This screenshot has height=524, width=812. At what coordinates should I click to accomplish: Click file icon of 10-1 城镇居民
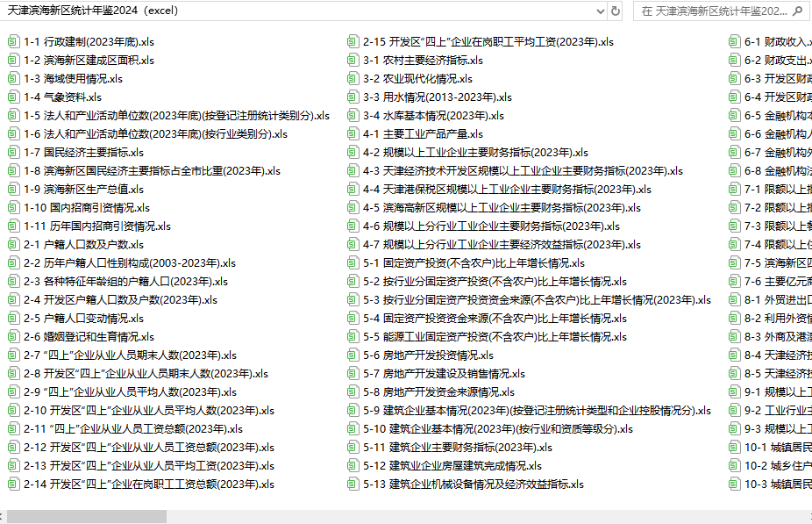coord(735,448)
